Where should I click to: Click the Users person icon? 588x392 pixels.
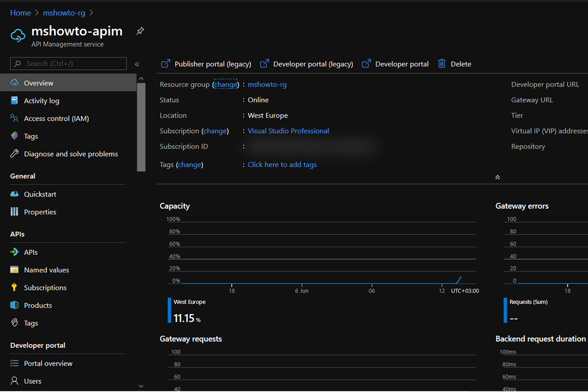(x=14, y=381)
